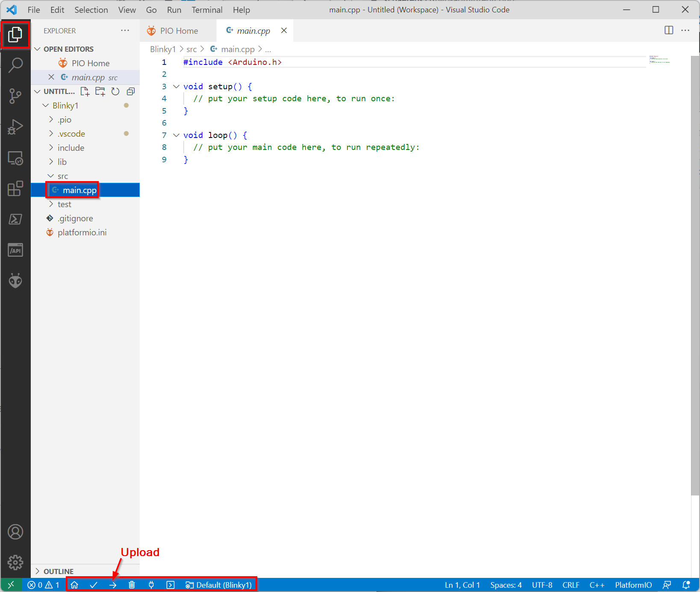Open the Edit menu
This screenshot has width=700, height=592.
[x=57, y=10]
